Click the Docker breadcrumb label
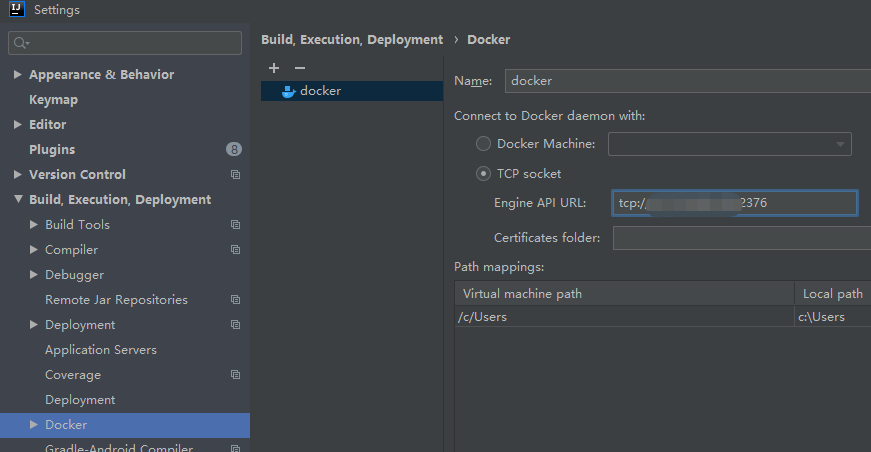This screenshot has width=871, height=452. (x=488, y=40)
